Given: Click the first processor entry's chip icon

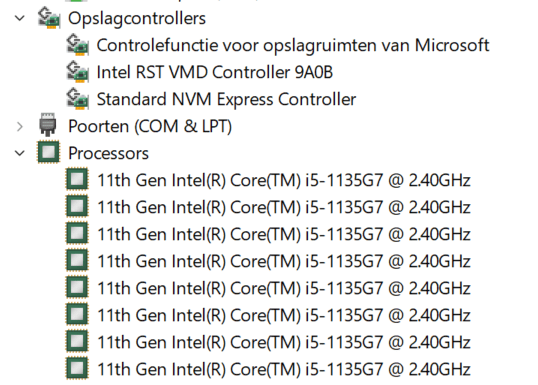Looking at the screenshot, I should pos(77,179).
